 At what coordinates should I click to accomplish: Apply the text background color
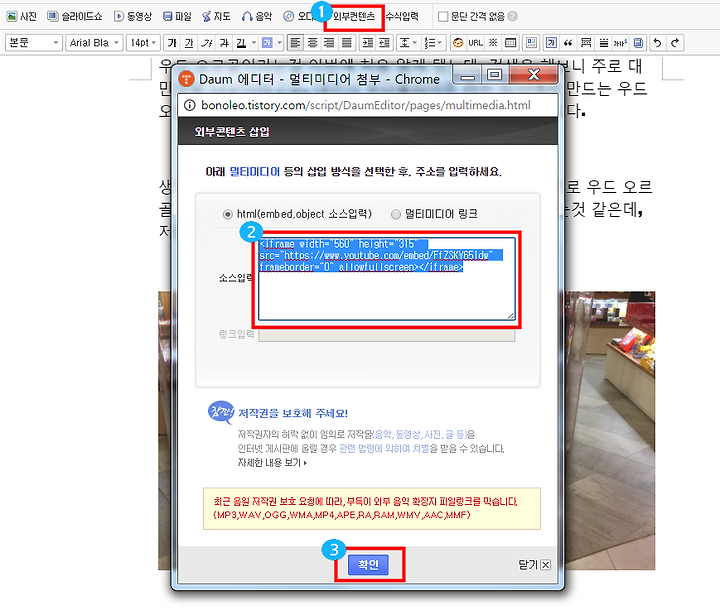pyautogui.click(x=267, y=43)
